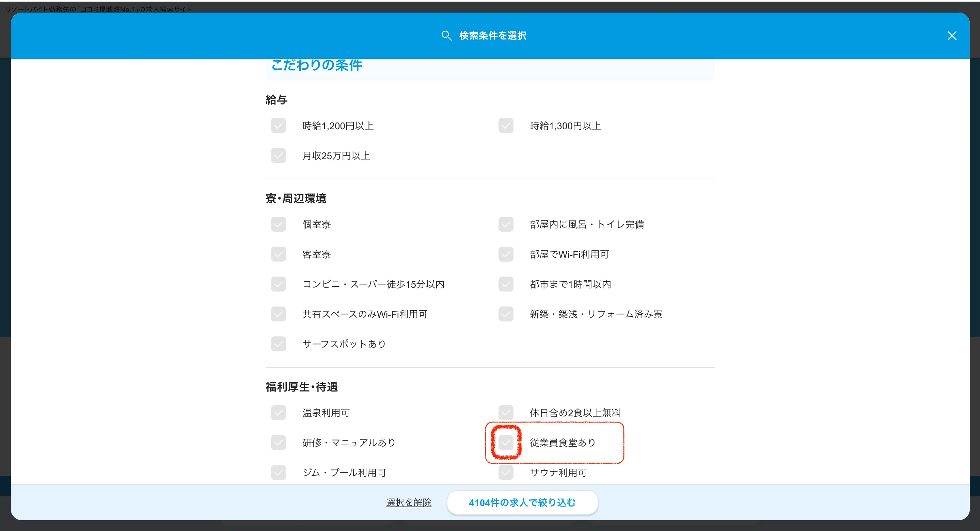The width and height of the screenshot is (980, 531).
Task: Select 研修・マニュアルあり option
Action: 278,442
